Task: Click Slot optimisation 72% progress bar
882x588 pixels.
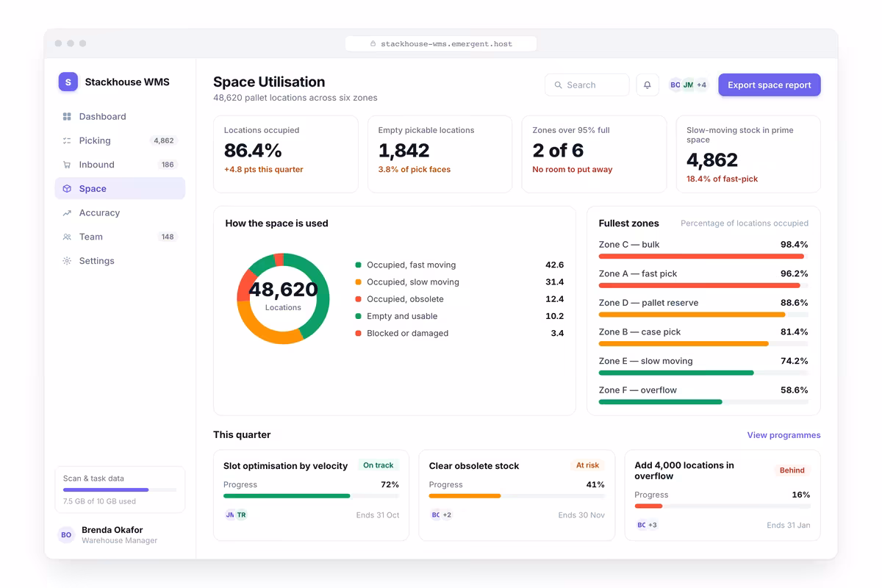Action: 311,496
